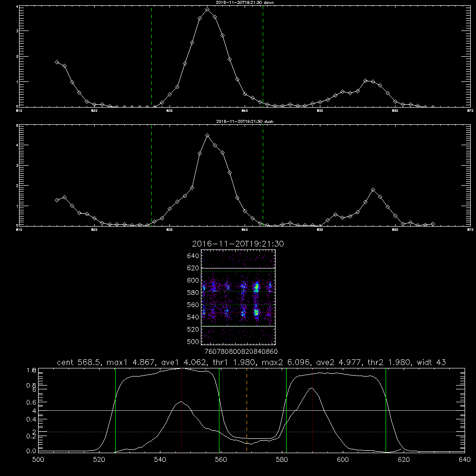Click the green vertical line near 581
Image resolution: width=476 pixels, height=476 pixels.
(286, 410)
